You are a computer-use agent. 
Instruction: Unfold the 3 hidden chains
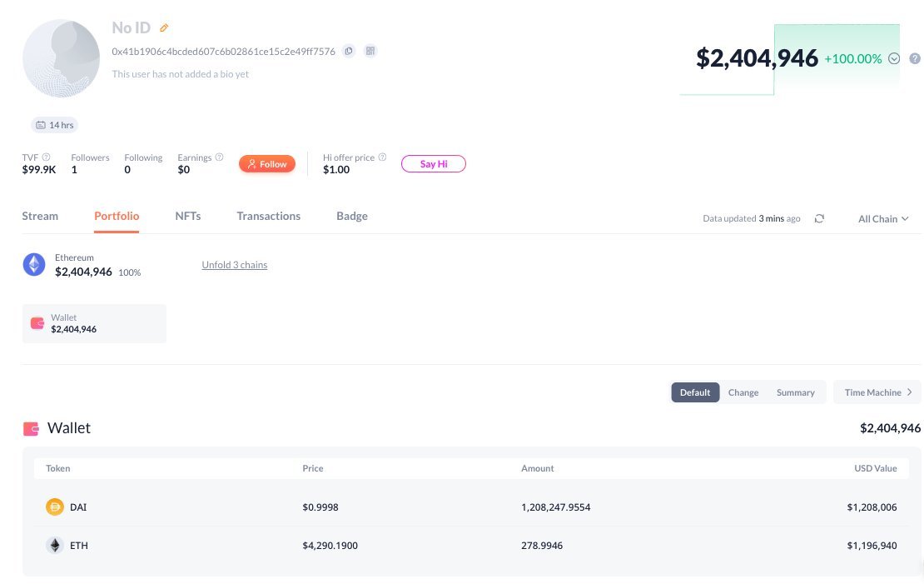click(234, 264)
